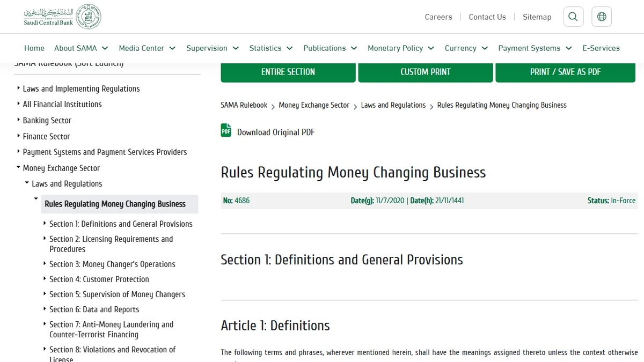Open the E-Services menu item
Image resolution: width=644 pixels, height=362 pixels.
[x=601, y=48]
